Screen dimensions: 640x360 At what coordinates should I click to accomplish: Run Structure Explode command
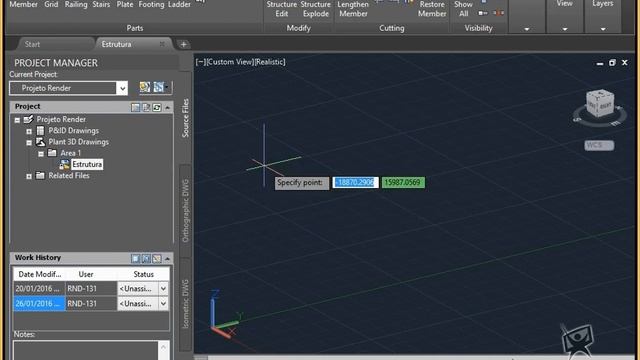click(316, 9)
